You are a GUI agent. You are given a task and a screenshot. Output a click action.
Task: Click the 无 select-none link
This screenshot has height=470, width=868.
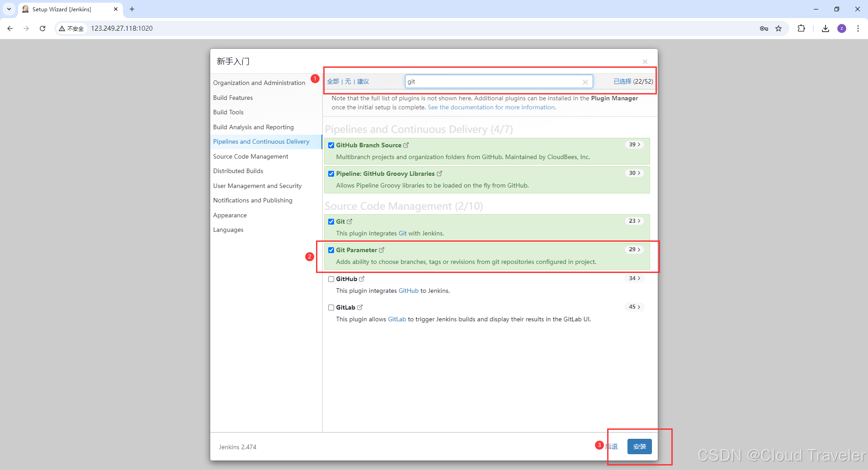[348, 81]
